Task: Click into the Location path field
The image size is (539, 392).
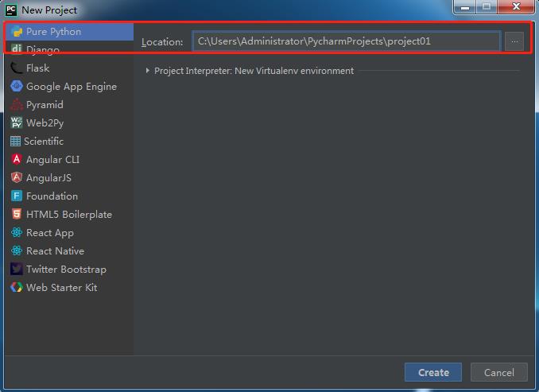Action: 346,41
